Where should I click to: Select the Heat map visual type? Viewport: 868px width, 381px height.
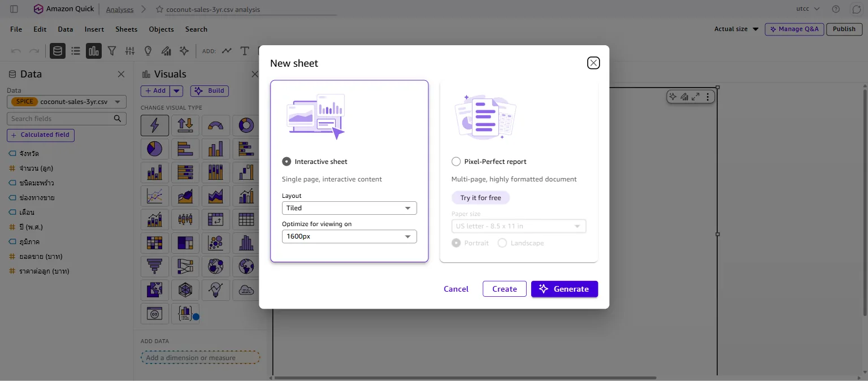pos(155,243)
